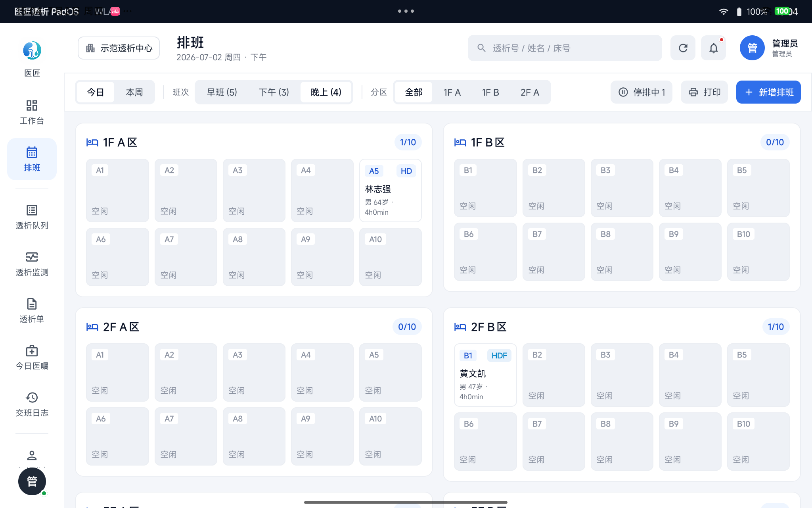
Task: Click the 0/10 count in 2F A区
Action: pos(407,327)
